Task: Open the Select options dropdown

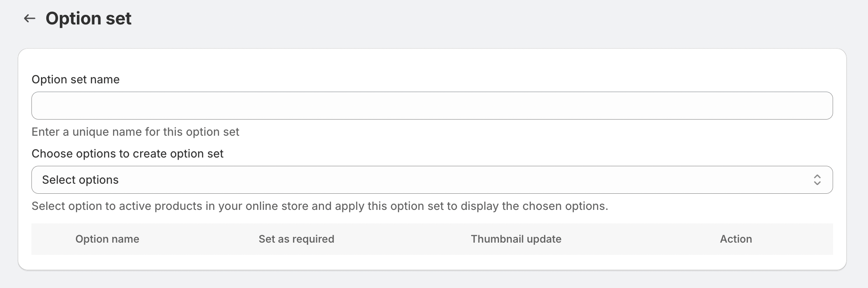Action: tap(432, 180)
